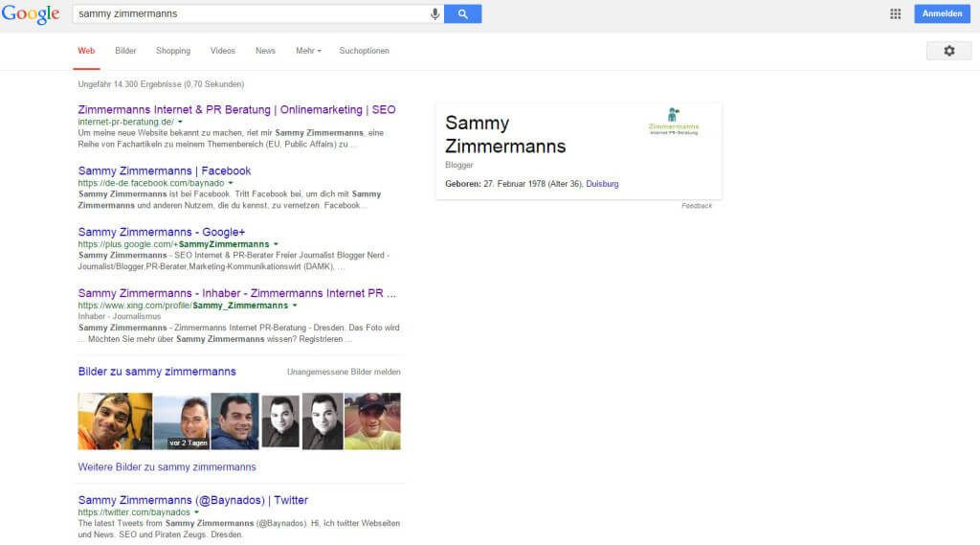This screenshot has width=980, height=545.
Task: Expand arrow next to internet-pr-beratung.de URL
Action: (x=180, y=122)
